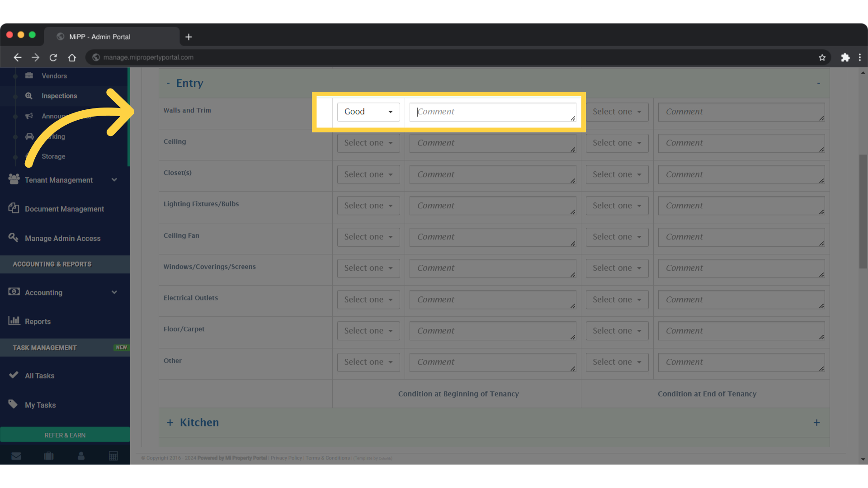Open messages with the envelope footer icon
868x488 pixels.
coord(16,456)
